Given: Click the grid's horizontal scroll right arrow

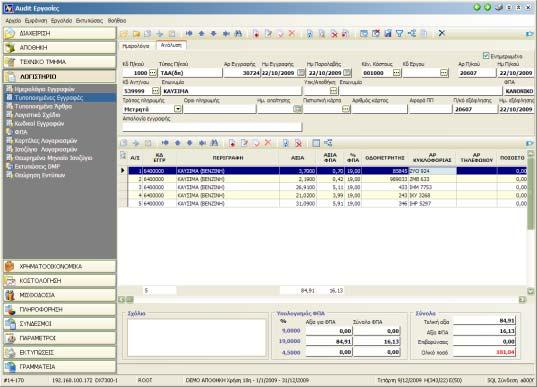Looking at the screenshot, I should point(522,300).
